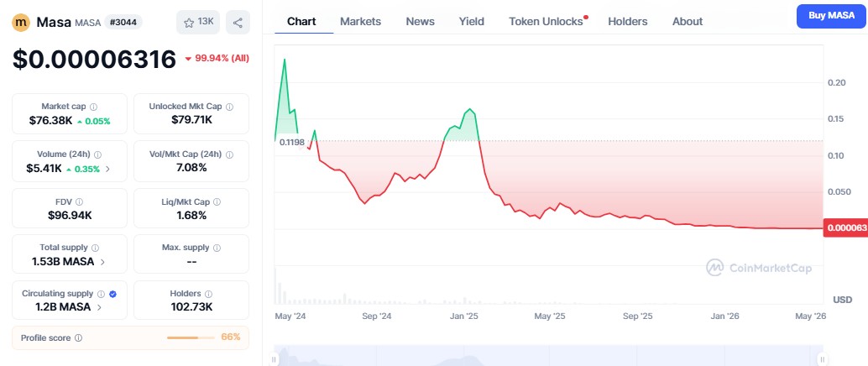
Task: Open the Volume (24h) info icon
Action: (98, 154)
